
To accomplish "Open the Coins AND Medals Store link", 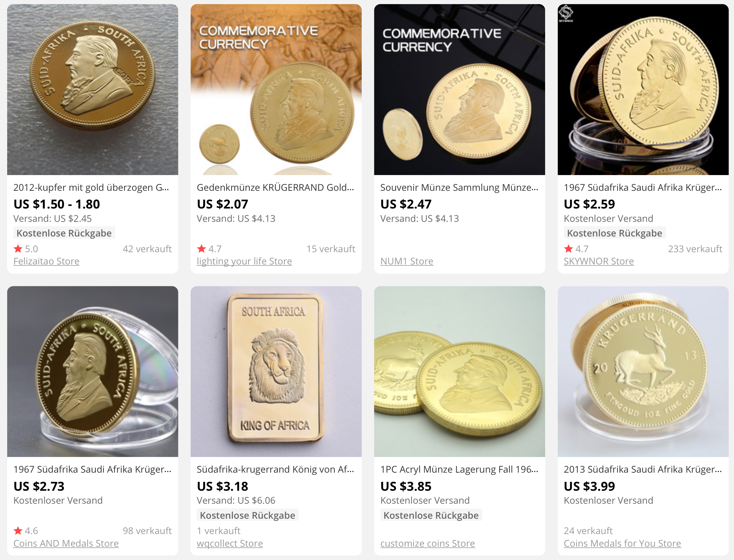I will point(66,543).
